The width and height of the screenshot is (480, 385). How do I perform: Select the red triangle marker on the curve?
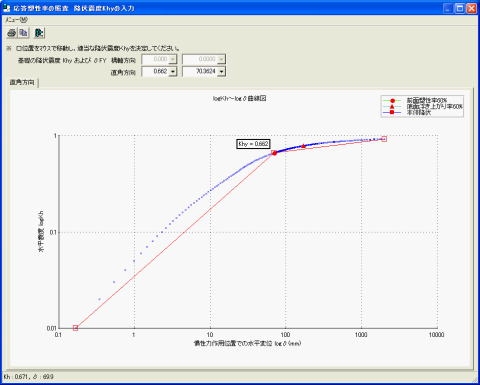tap(303, 146)
